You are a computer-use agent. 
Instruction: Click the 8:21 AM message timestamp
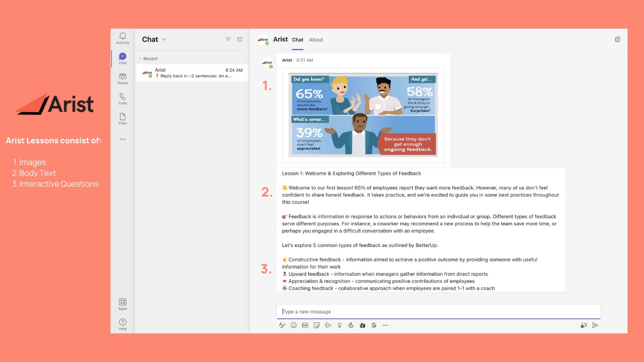pyautogui.click(x=305, y=60)
